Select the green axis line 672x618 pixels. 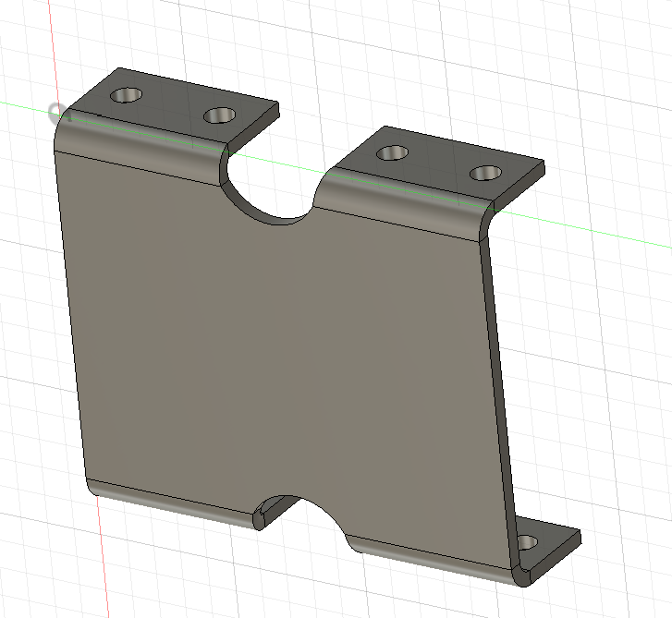pos(592,229)
